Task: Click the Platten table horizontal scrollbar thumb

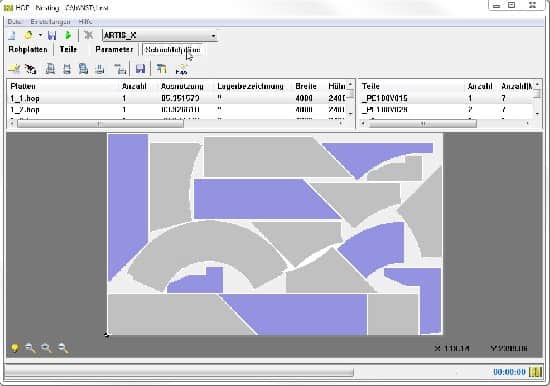Action: (100, 124)
